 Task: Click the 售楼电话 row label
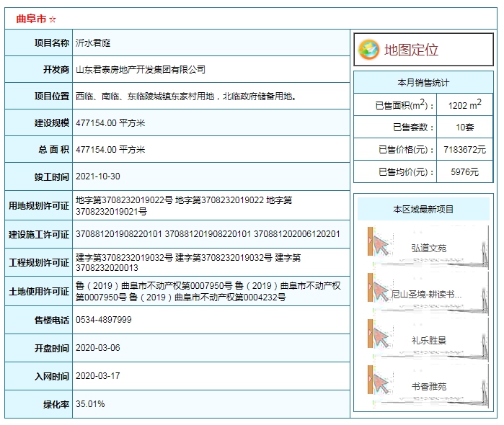point(52,320)
